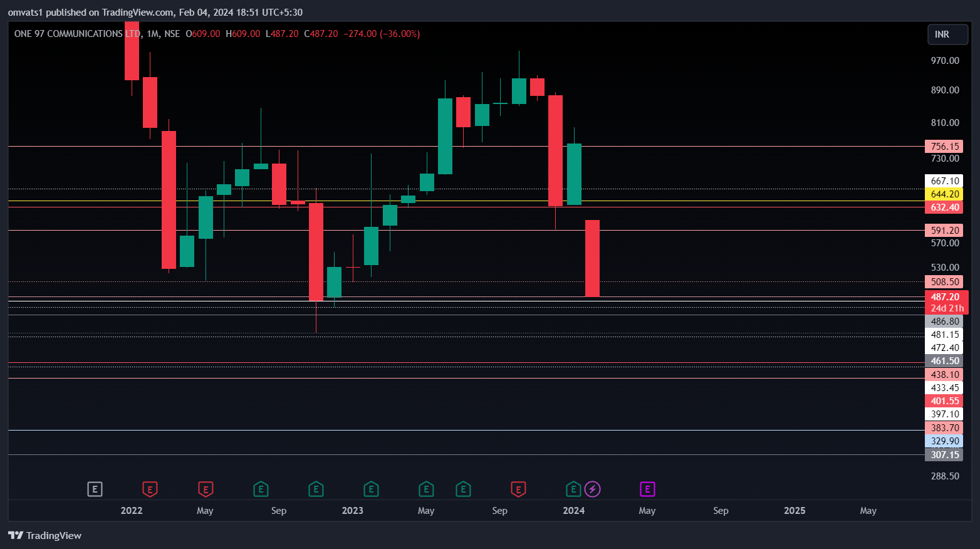Click the yellow 644.20 price label
Screen dimensions: 980x549
[x=944, y=194]
